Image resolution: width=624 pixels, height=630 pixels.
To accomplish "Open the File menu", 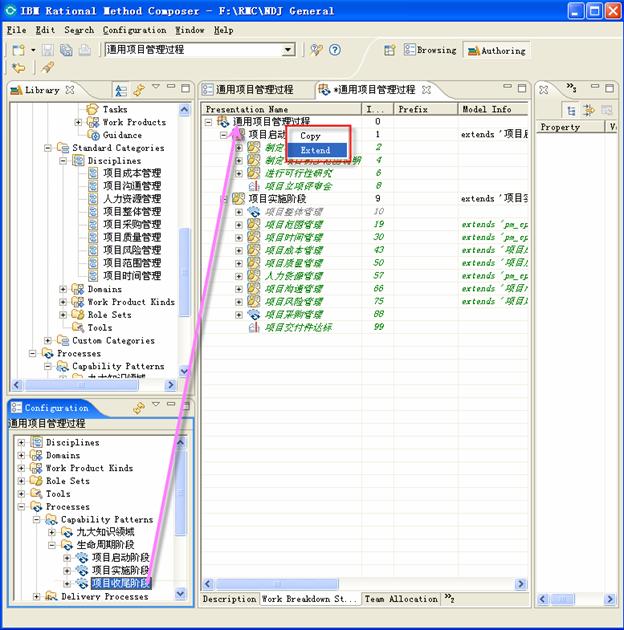I will (x=16, y=30).
